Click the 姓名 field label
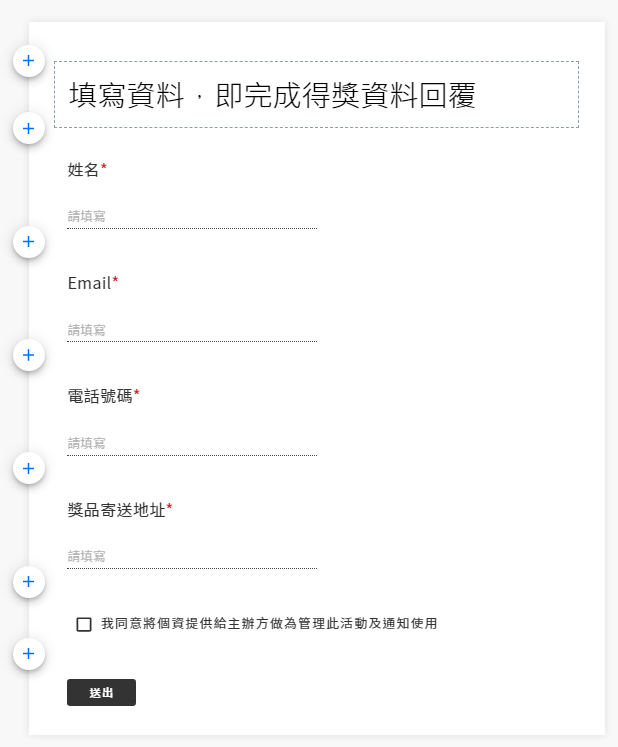618x747 pixels. click(x=84, y=170)
